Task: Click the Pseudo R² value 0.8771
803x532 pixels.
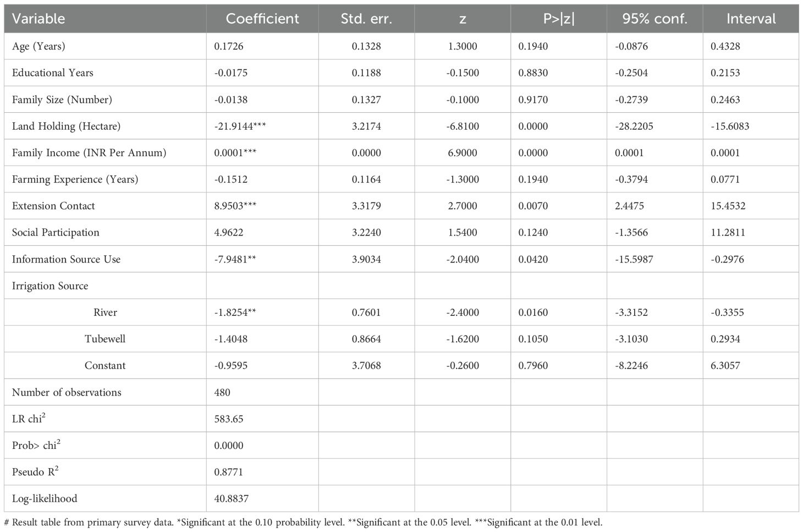Action: 228,472
